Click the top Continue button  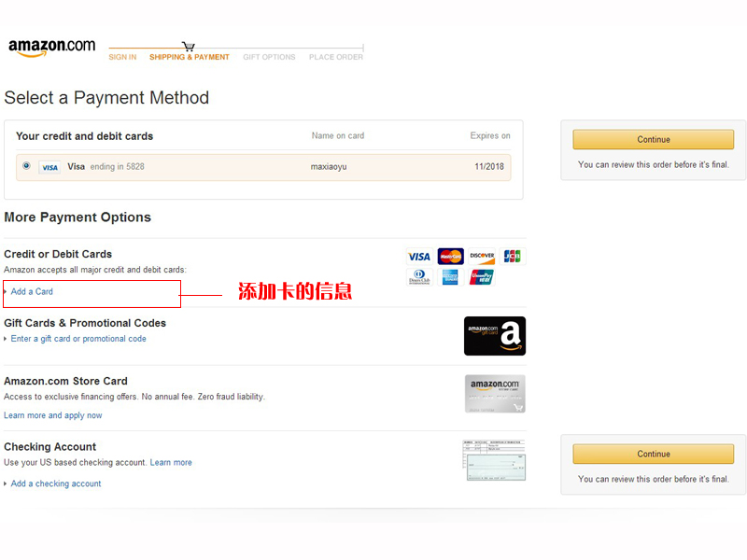click(653, 139)
